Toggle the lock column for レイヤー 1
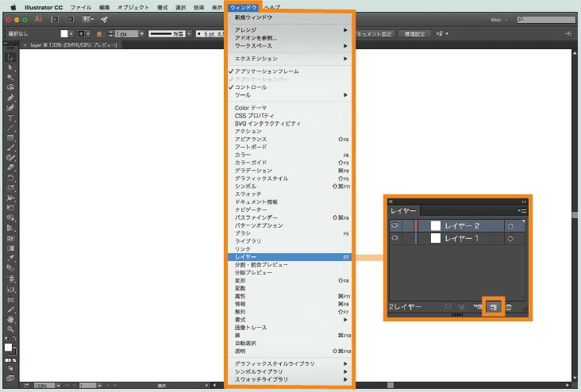This screenshot has width=581, height=392. 408,238
